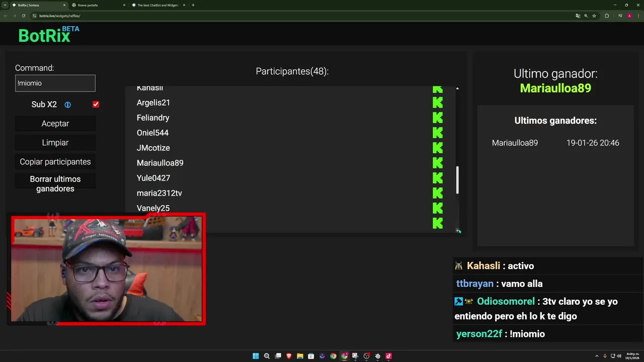Open the browser profile avatar
644x362 pixels.
[x=629, y=16]
